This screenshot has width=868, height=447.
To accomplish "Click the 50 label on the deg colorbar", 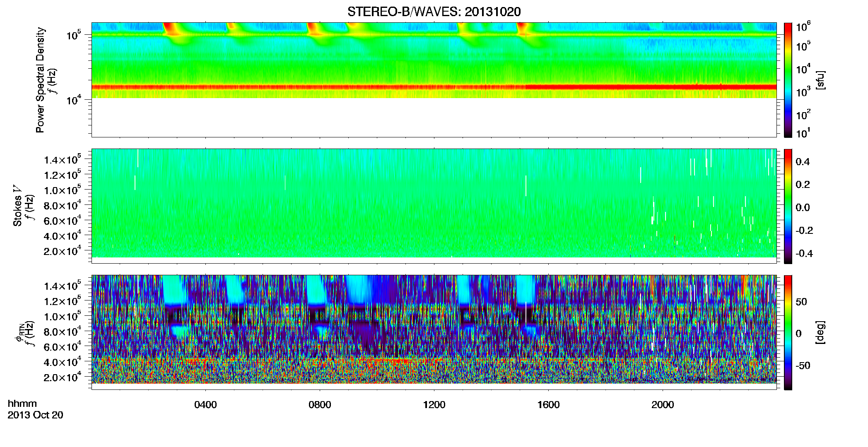I will [801, 302].
